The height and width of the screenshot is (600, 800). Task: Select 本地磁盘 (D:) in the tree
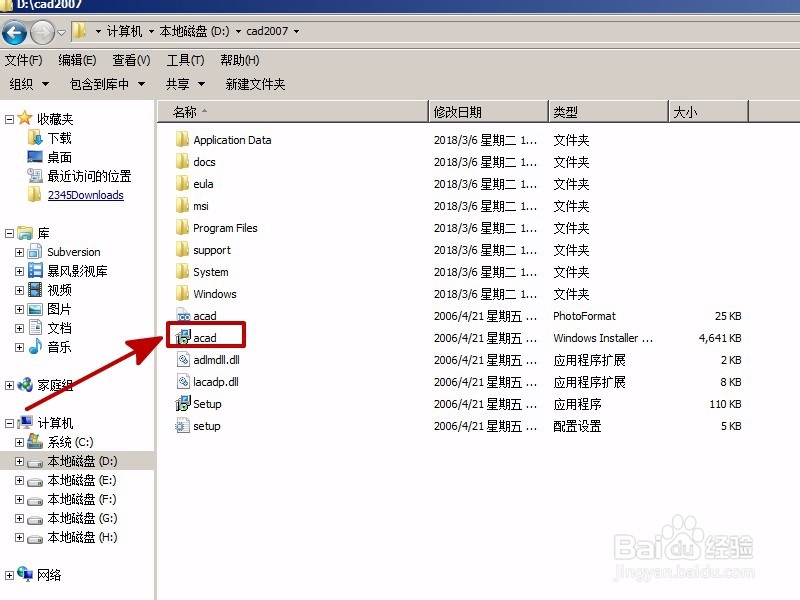82,461
